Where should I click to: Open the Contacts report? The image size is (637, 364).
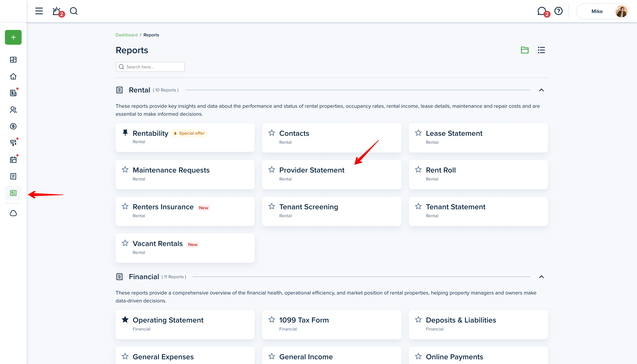point(332,138)
